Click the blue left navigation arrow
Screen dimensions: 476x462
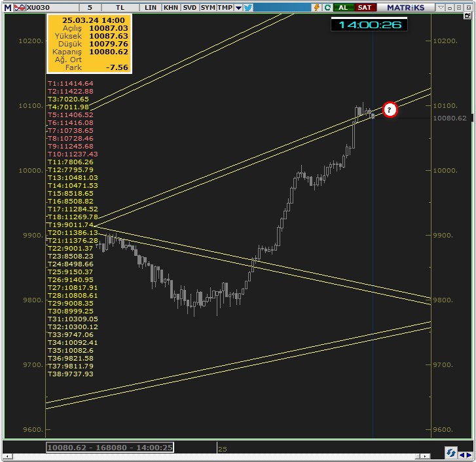point(462,455)
